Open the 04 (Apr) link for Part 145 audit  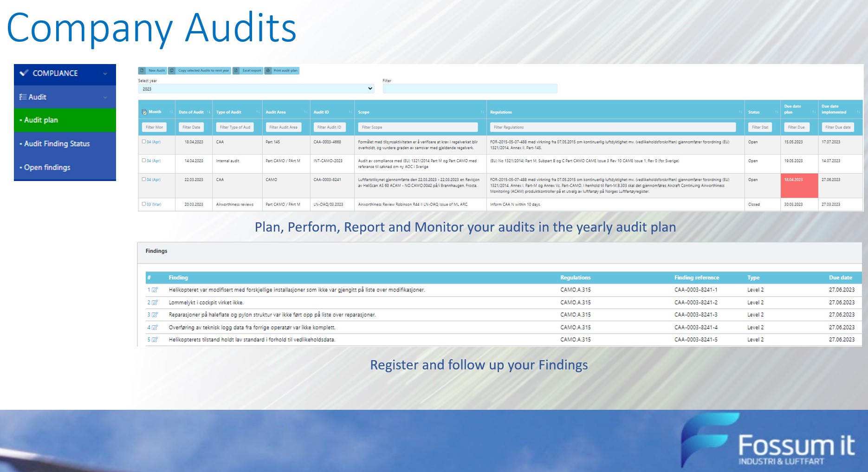[x=154, y=142]
